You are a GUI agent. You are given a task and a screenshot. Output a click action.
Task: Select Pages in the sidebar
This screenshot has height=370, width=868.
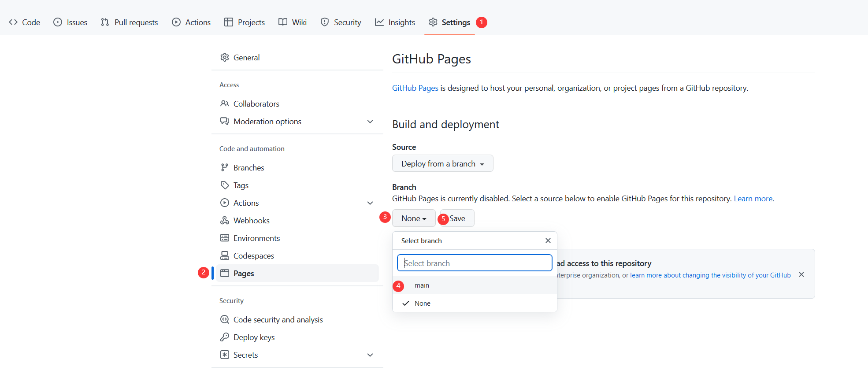tap(297, 273)
